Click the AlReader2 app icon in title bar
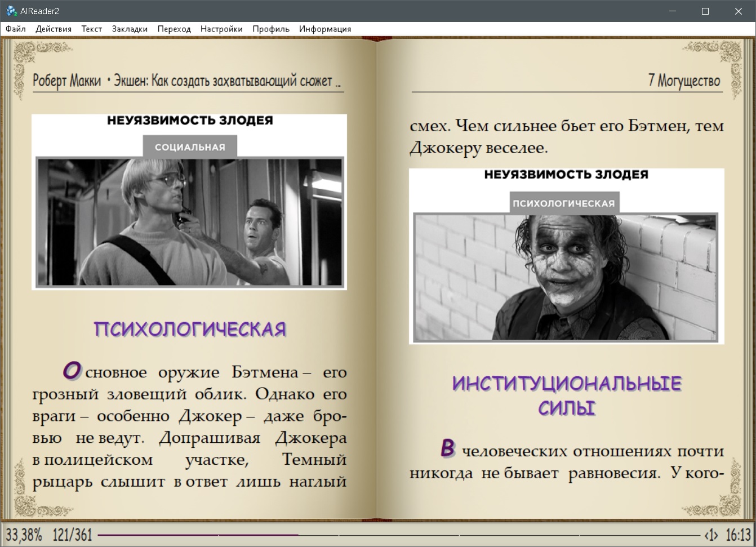 tap(11, 11)
